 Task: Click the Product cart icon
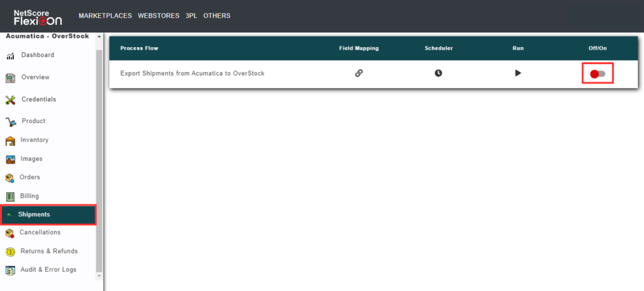(x=11, y=121)
